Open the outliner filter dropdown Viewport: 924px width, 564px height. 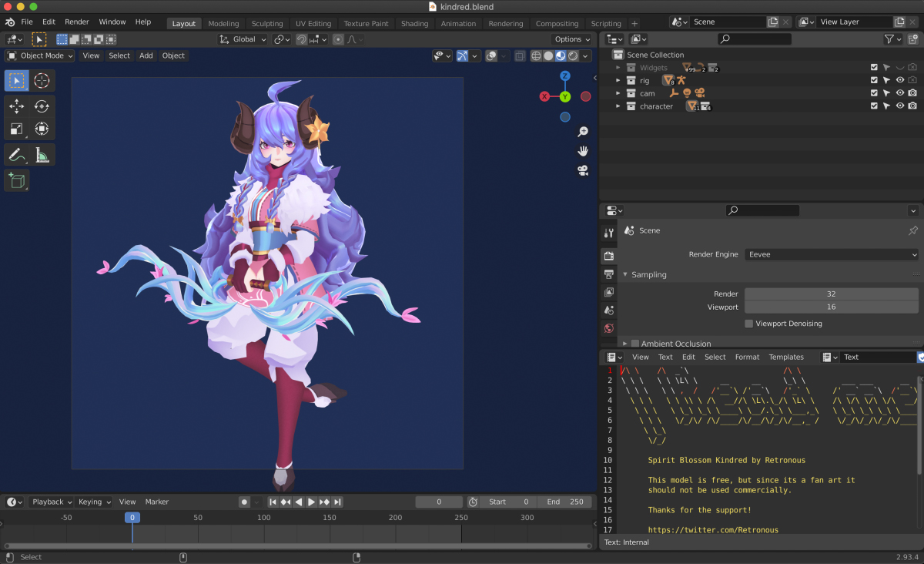[893, 39]
